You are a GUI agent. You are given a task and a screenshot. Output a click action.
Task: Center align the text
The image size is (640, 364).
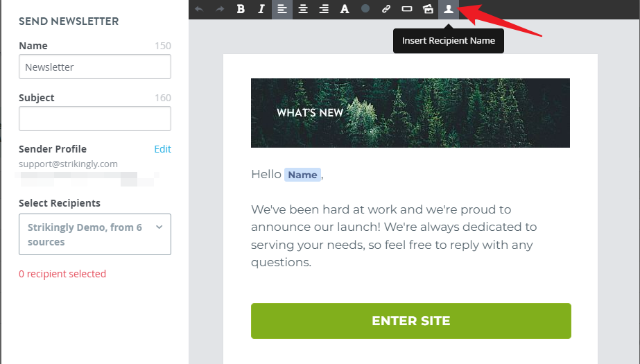click(303, 9)
